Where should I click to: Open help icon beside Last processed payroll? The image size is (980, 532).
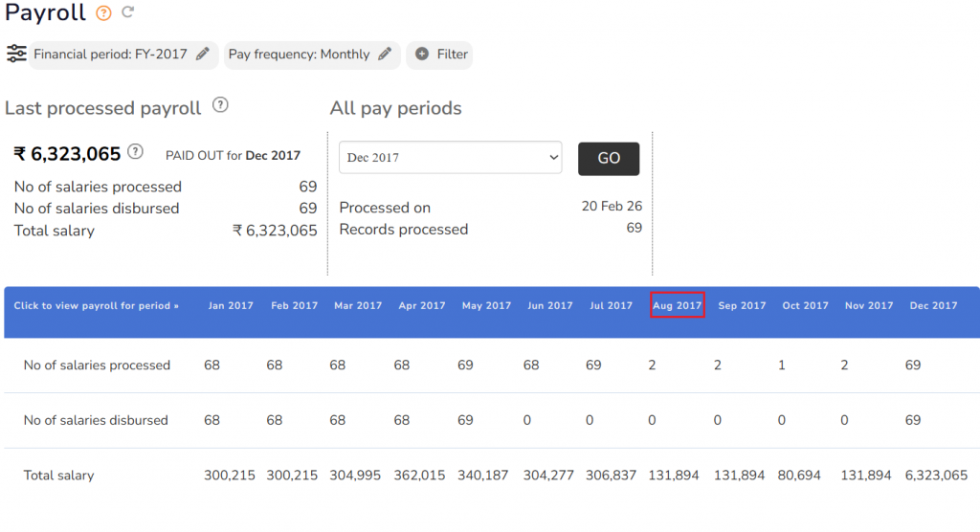[x=220, y=105]
